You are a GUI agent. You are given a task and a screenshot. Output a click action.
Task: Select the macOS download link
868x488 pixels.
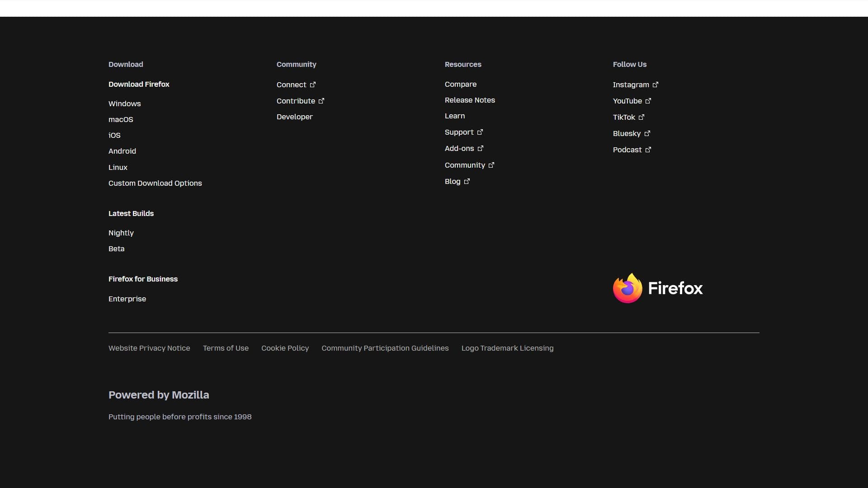point(121,119)
